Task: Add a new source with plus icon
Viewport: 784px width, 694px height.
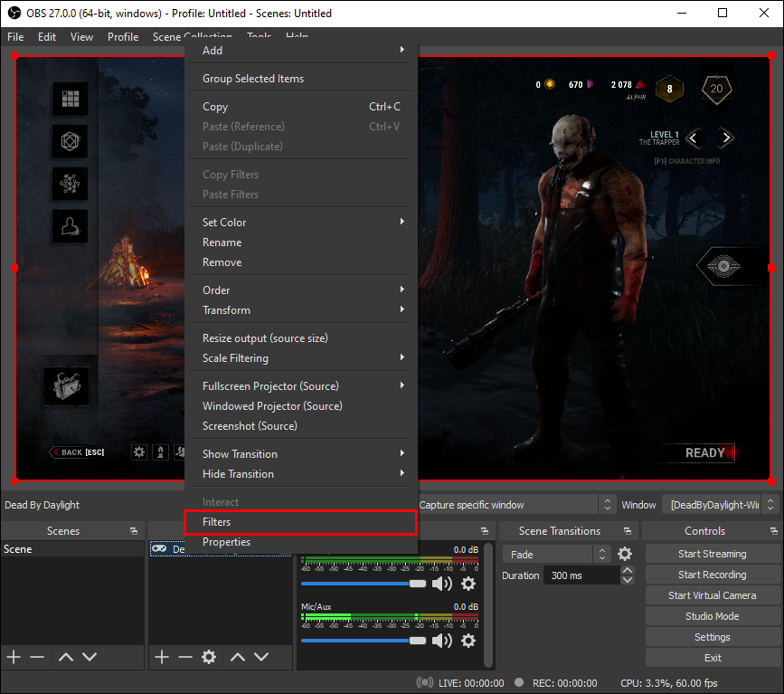Action: [162, 657]
